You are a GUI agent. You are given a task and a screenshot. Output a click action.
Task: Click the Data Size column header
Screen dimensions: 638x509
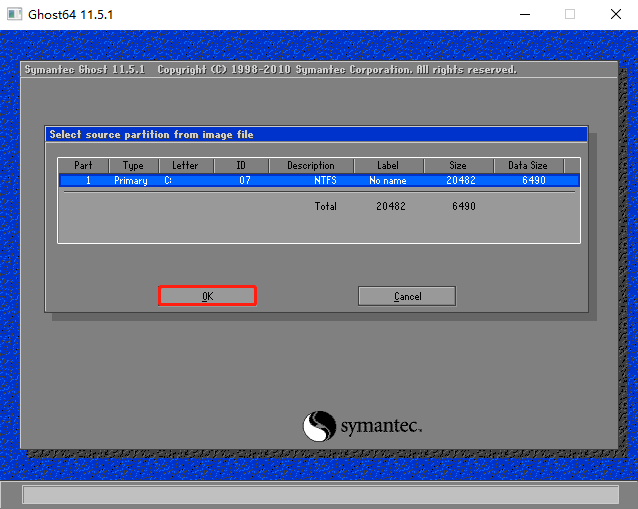tap(528, 166)
